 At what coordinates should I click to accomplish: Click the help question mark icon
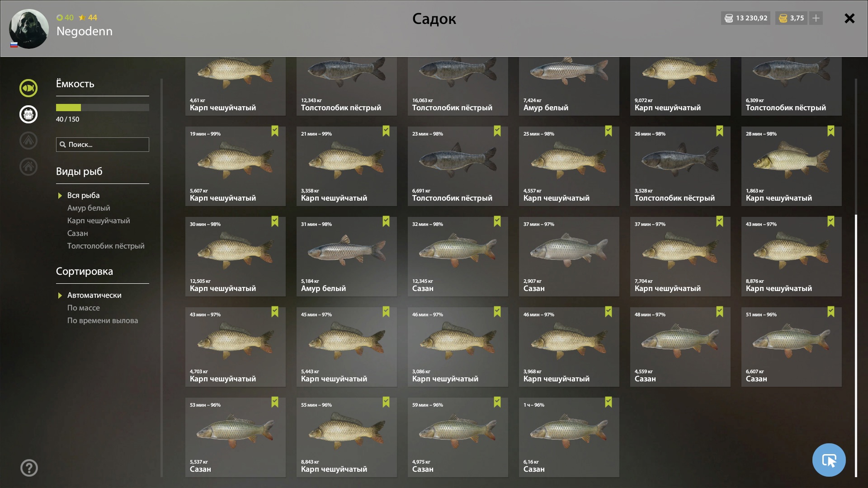29,468
